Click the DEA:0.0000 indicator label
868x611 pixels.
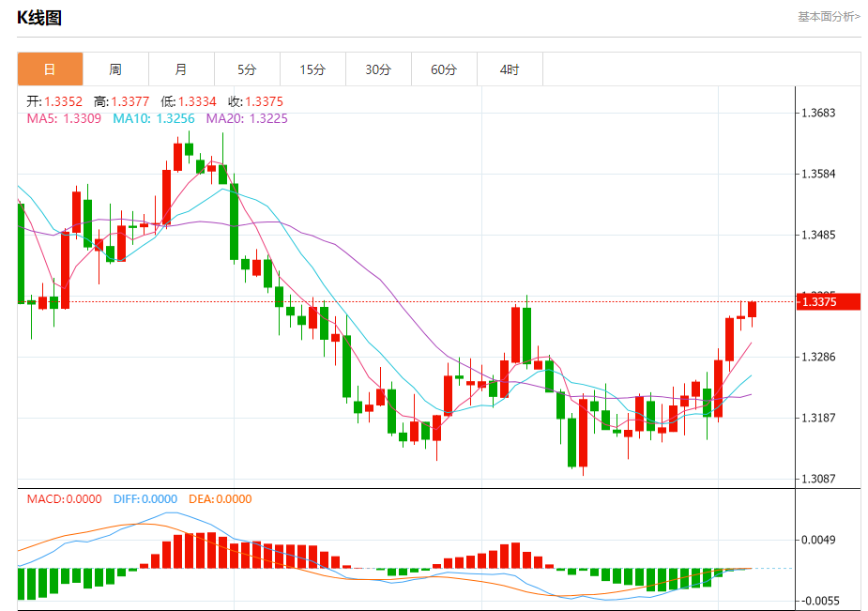tap(221, 499)
